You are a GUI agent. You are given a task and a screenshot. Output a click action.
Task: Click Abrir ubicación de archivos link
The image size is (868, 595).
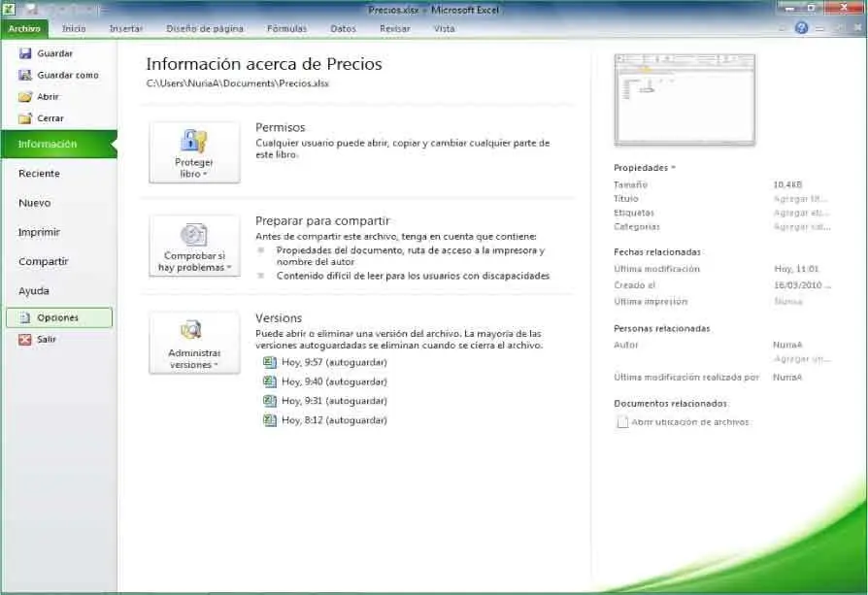(x=690, y=422)
